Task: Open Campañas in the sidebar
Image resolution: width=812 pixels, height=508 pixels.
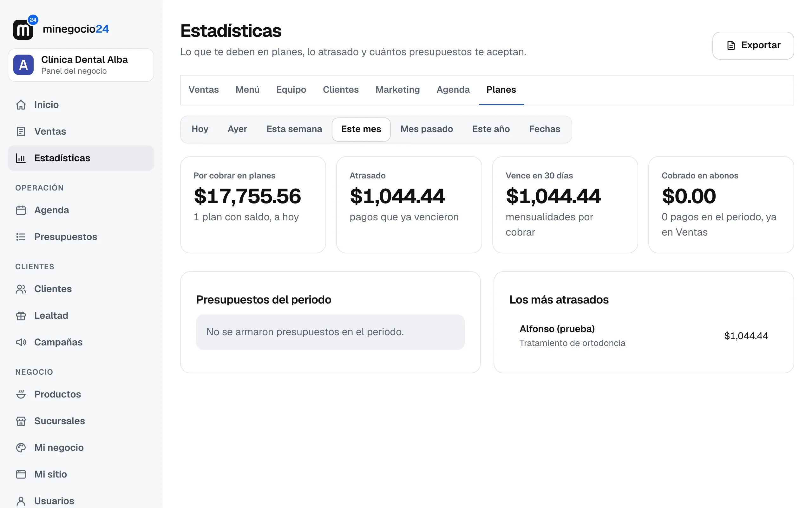Action: tap(81, 342)
